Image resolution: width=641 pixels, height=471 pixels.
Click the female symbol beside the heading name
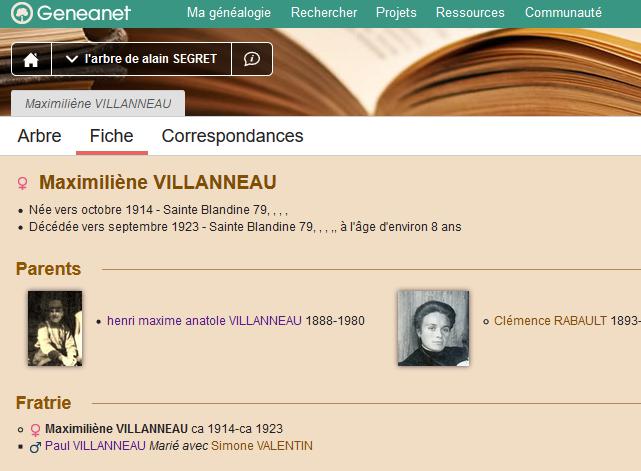pos(23,183)
